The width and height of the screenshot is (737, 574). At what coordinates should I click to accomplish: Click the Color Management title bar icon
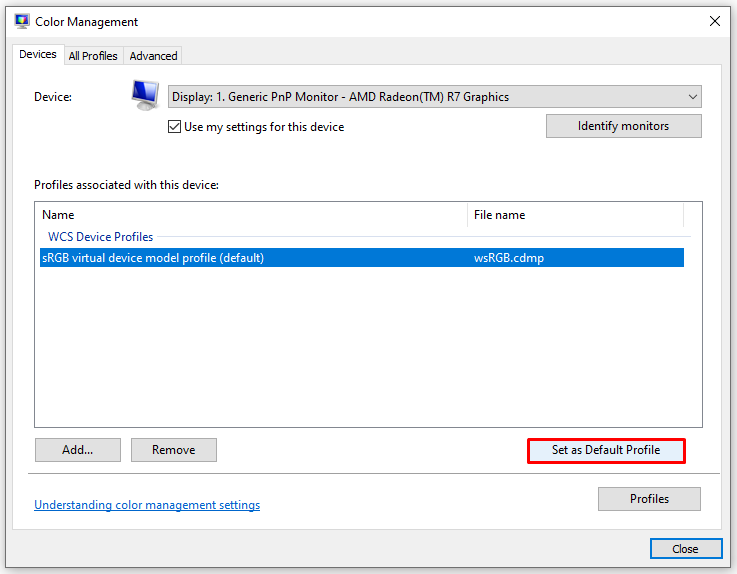[22, 21]
